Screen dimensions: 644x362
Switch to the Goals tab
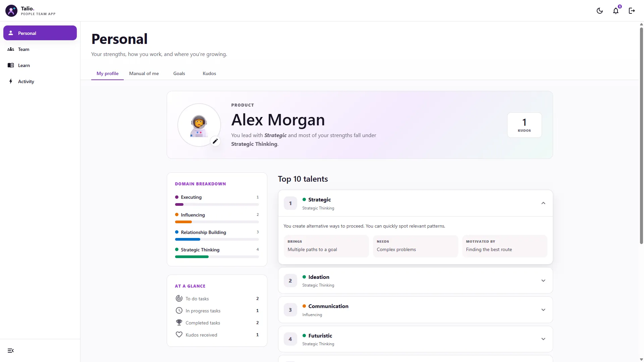(x=179, y=73)
